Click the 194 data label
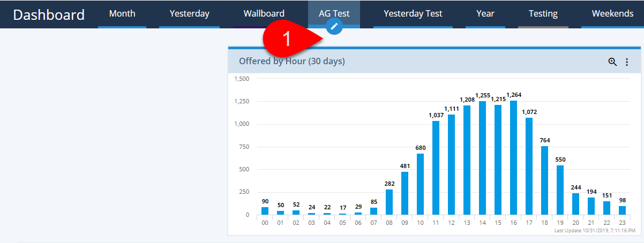 tap(591, 192)
